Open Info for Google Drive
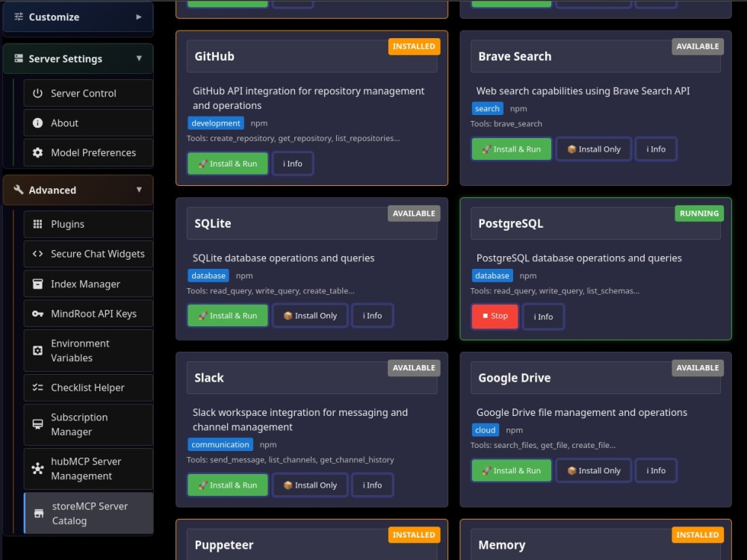The image size is (747, 560). pyautogui.click(x=656, y=470)
